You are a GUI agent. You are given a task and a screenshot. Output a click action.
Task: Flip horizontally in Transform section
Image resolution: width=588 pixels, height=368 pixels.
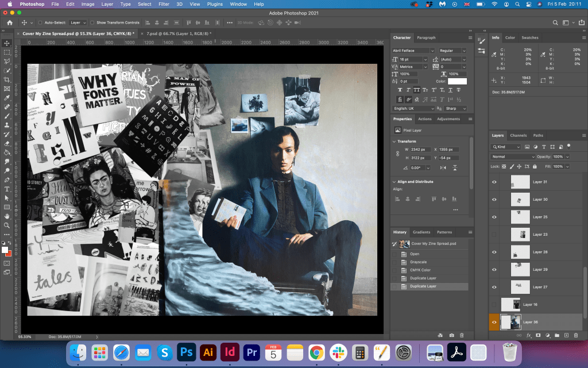point(443,167)
